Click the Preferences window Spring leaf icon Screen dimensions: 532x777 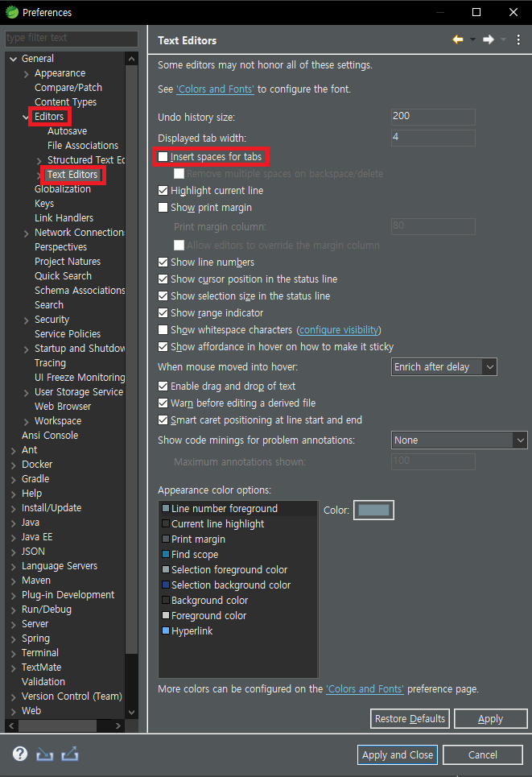point(11,12)
